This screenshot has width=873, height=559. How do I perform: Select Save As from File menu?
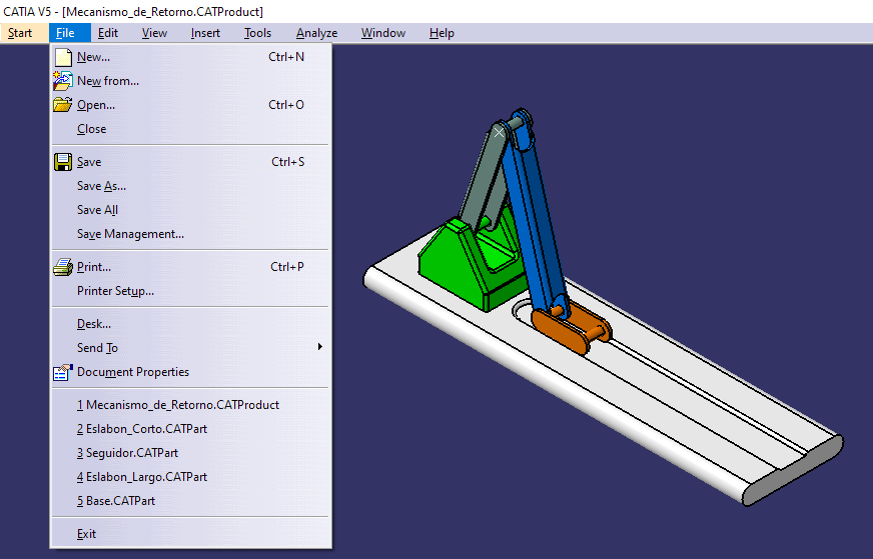[101, 186]
